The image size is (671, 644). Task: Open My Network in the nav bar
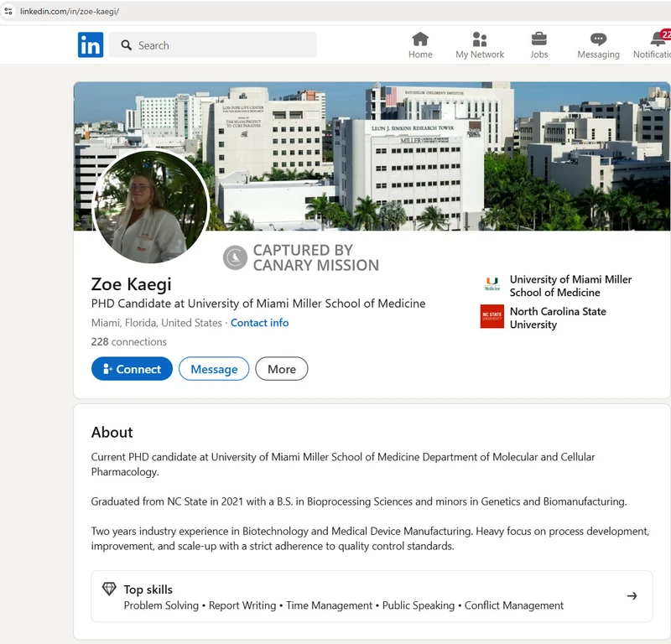480,45
